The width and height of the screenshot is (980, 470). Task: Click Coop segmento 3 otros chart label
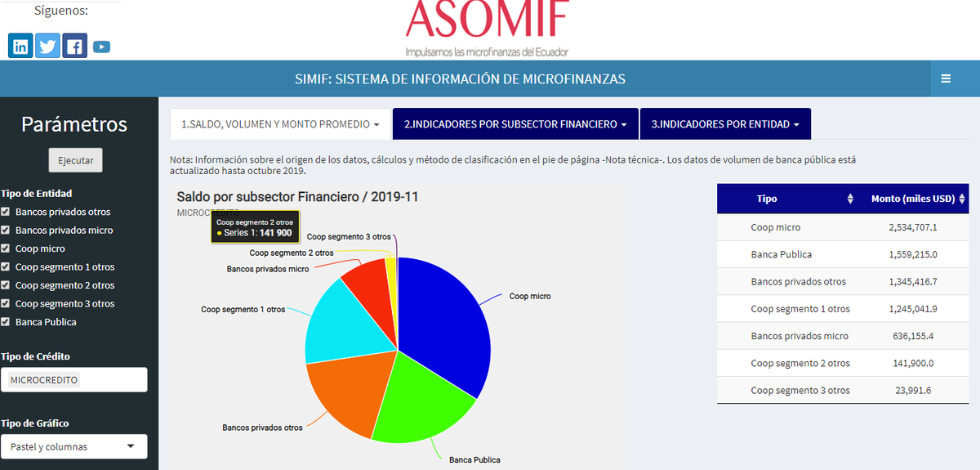349,236
